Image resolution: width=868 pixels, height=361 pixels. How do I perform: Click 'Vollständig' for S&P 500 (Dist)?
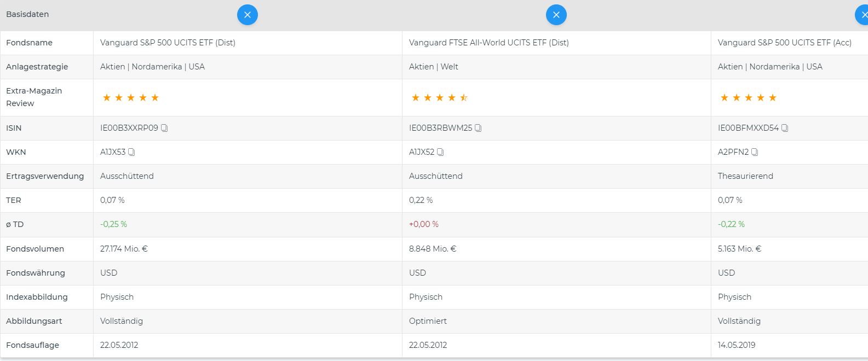point(122,321)
